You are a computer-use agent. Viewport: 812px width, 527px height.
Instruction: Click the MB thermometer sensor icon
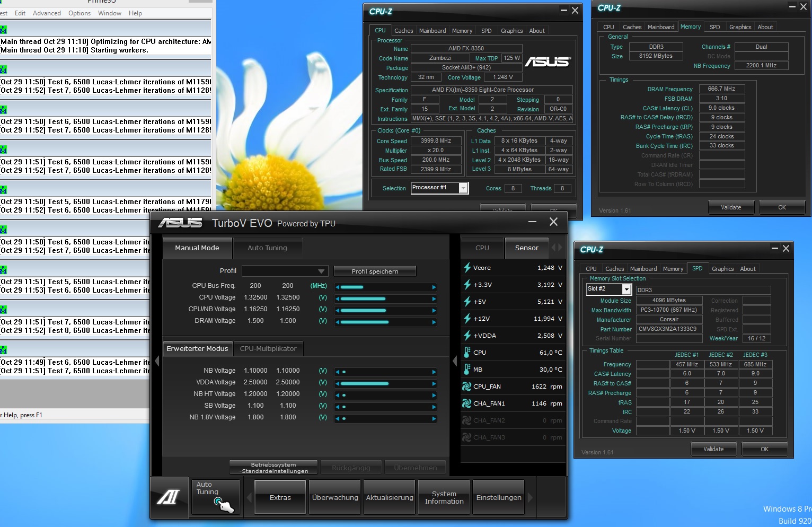point(467,370)
